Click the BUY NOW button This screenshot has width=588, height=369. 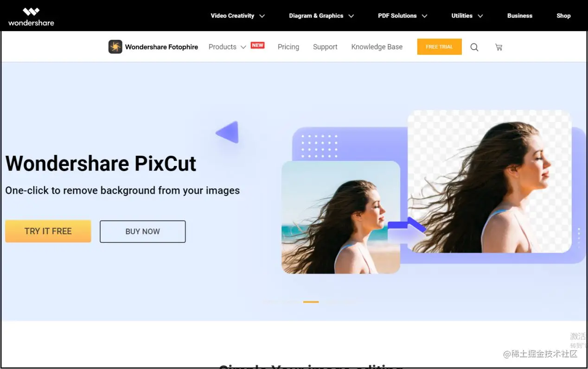coord(142,231)
